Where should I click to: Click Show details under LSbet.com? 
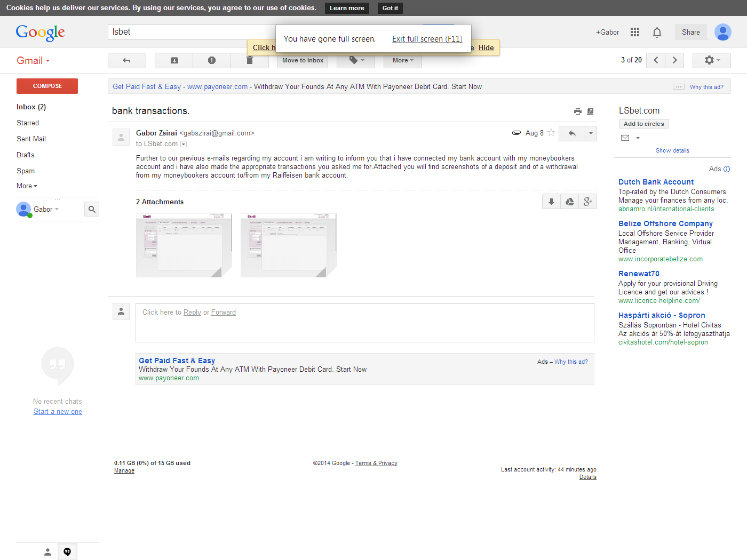(x=672, y=150)
